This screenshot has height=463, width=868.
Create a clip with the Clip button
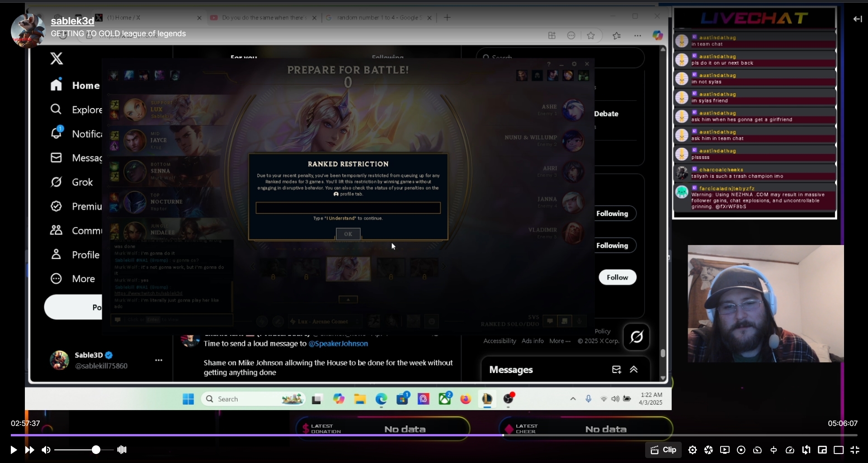pyautogui.click(x=663, y=450)
